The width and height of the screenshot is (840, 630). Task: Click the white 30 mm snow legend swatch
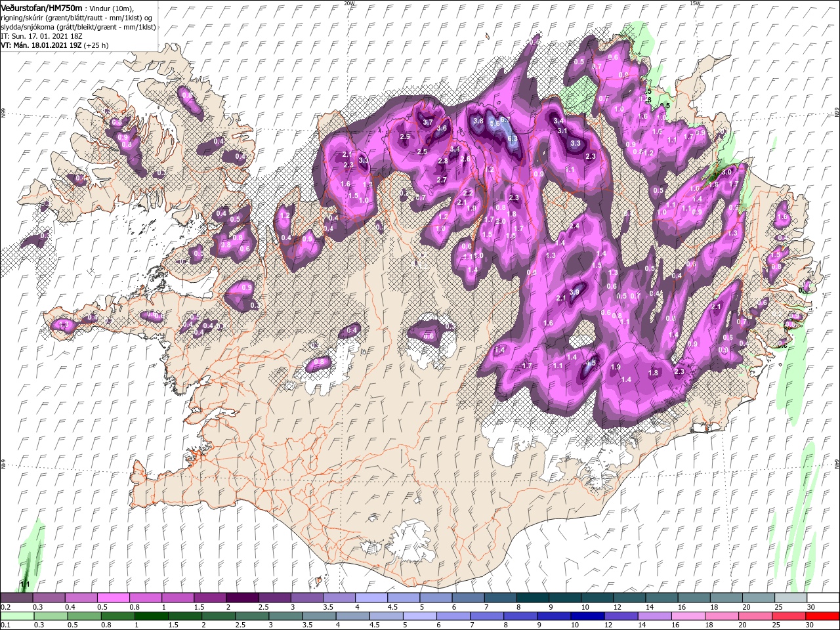pos(823,598)
